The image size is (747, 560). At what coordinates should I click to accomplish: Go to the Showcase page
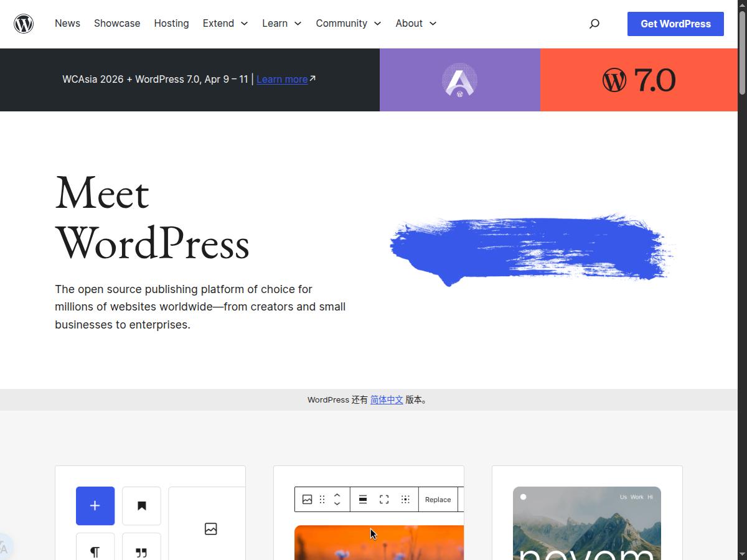[117, 23]
